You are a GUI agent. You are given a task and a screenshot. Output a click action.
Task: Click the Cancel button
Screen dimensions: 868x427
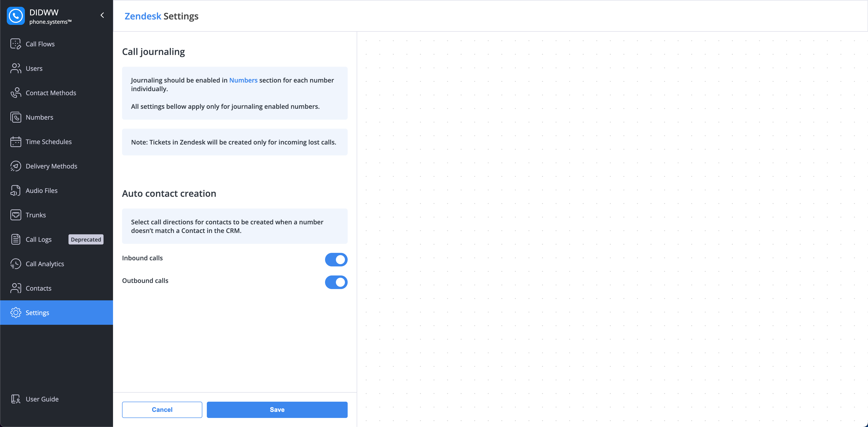pos(162,410)
